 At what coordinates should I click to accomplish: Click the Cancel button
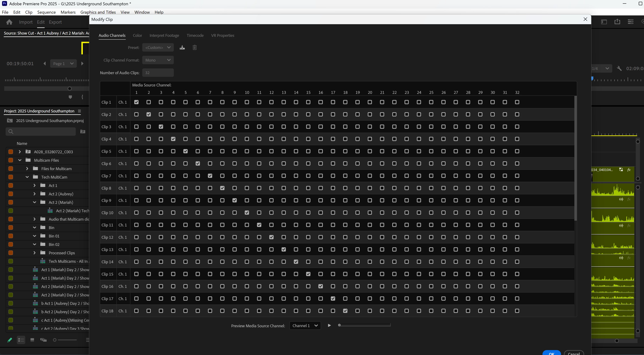click(x=573, y=353)
